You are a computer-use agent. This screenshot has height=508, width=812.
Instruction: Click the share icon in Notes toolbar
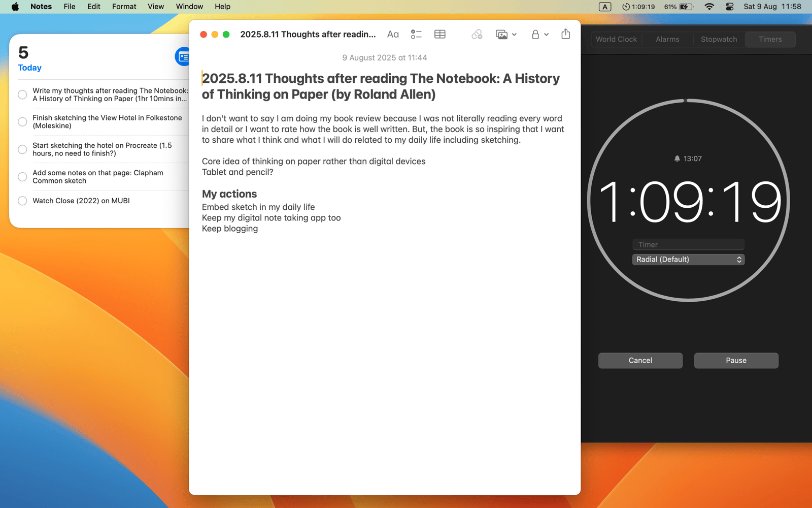pos(565,35)
